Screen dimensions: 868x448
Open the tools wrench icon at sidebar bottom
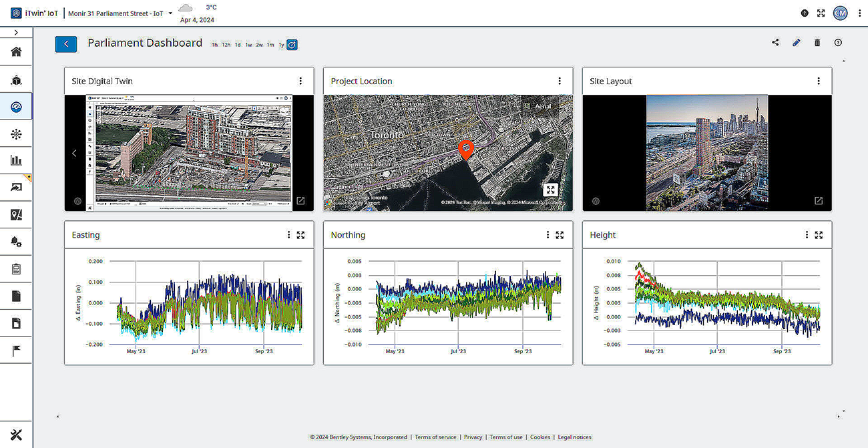tap(16, 434)
